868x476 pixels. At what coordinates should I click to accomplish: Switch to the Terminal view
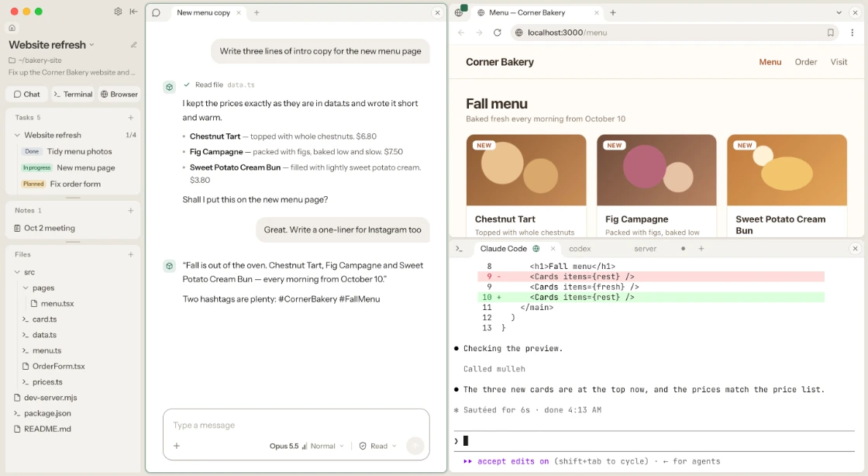(73, 94)
